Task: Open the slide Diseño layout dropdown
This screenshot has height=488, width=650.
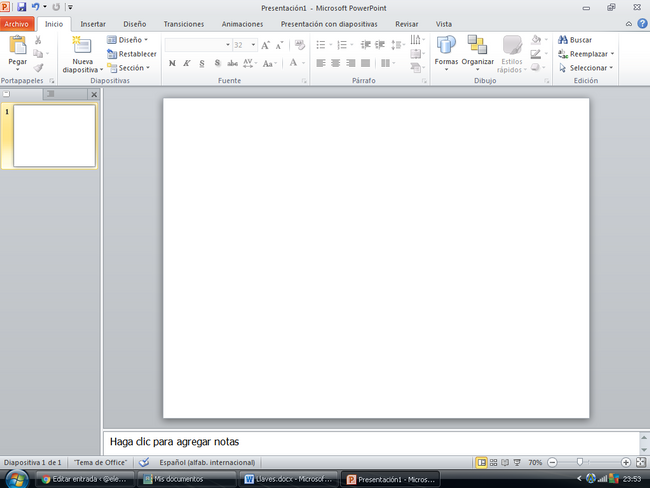Action: 127,40
